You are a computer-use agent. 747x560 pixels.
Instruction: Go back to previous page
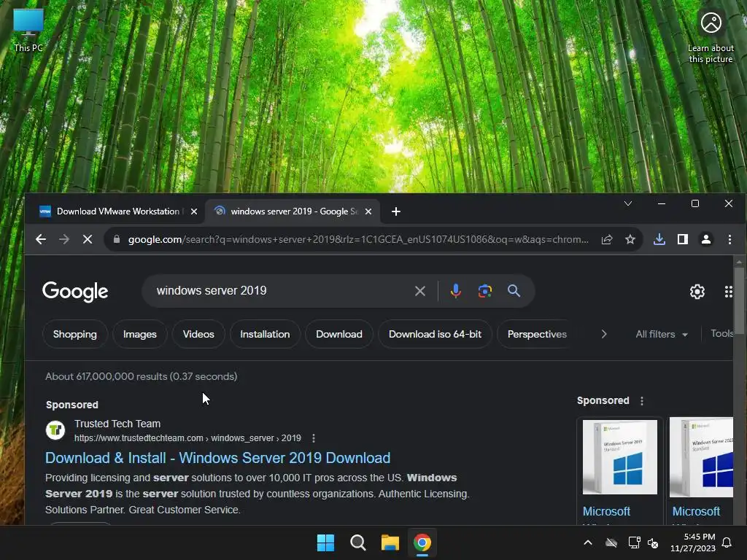(x=41, y=239)
